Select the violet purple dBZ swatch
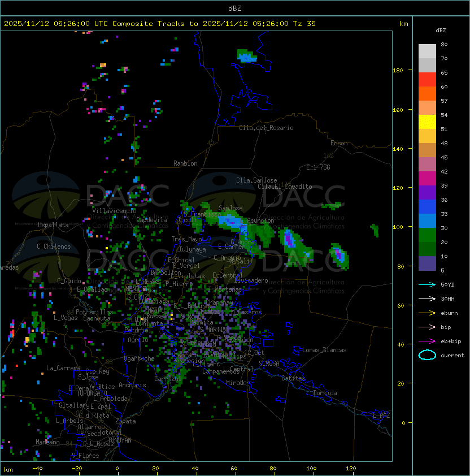This screenshot has height=476, width=470. coord(427,192)
